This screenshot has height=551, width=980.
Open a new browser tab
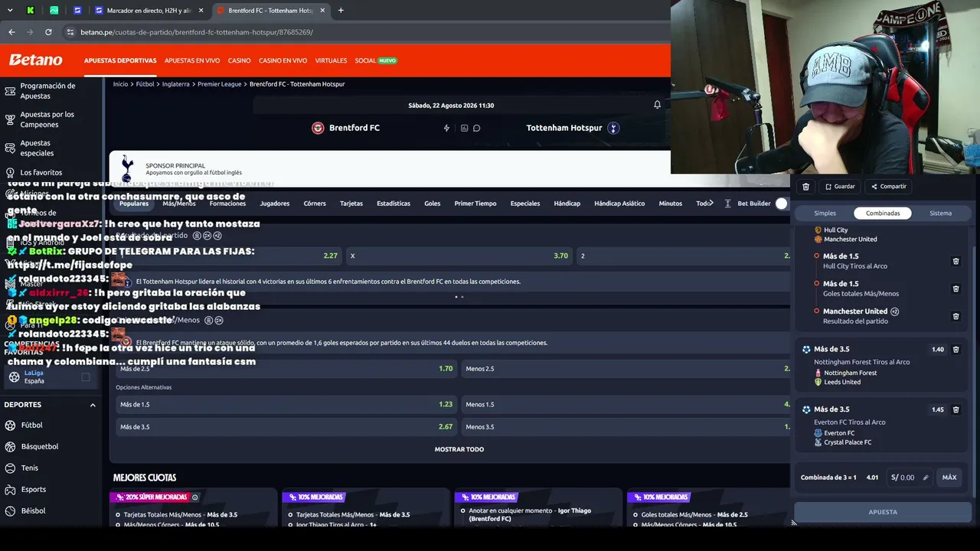341,11
